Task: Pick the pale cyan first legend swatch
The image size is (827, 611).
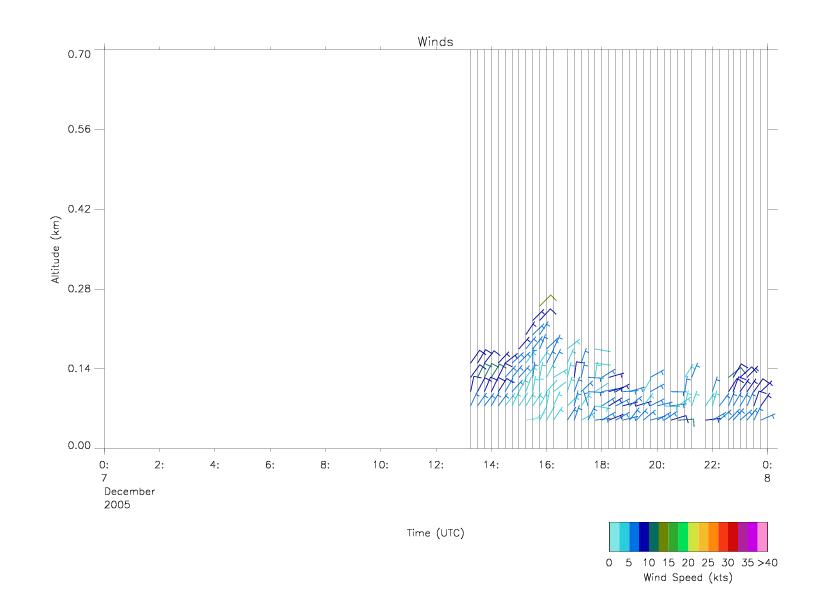Action: click(x=614, y=537)
